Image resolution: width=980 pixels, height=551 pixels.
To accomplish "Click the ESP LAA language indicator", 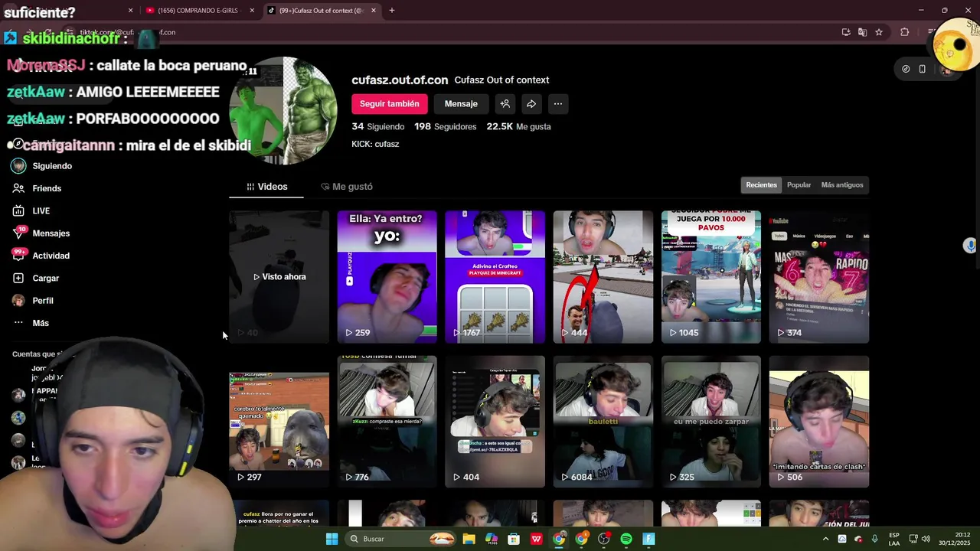I will coord(894,539).
